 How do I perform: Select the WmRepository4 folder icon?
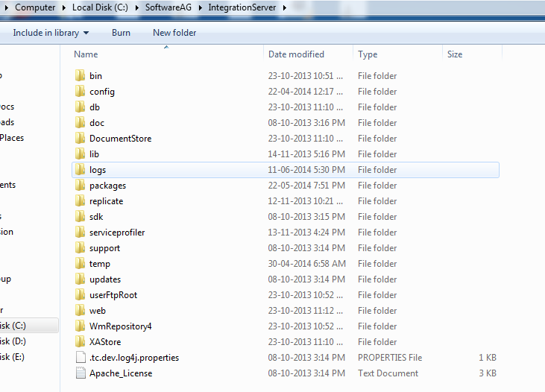(80, 326)
